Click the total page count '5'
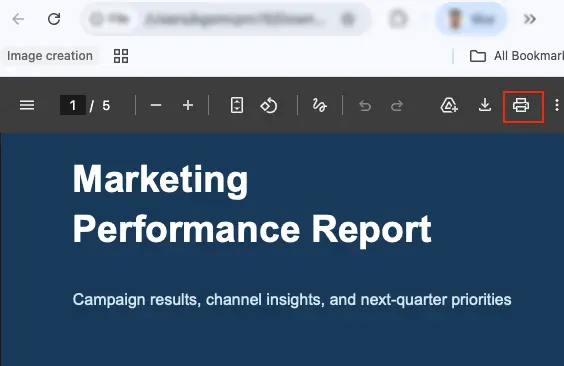Viewport: 564px width, 366px height. pyautogui.click(x=106, y=106)
